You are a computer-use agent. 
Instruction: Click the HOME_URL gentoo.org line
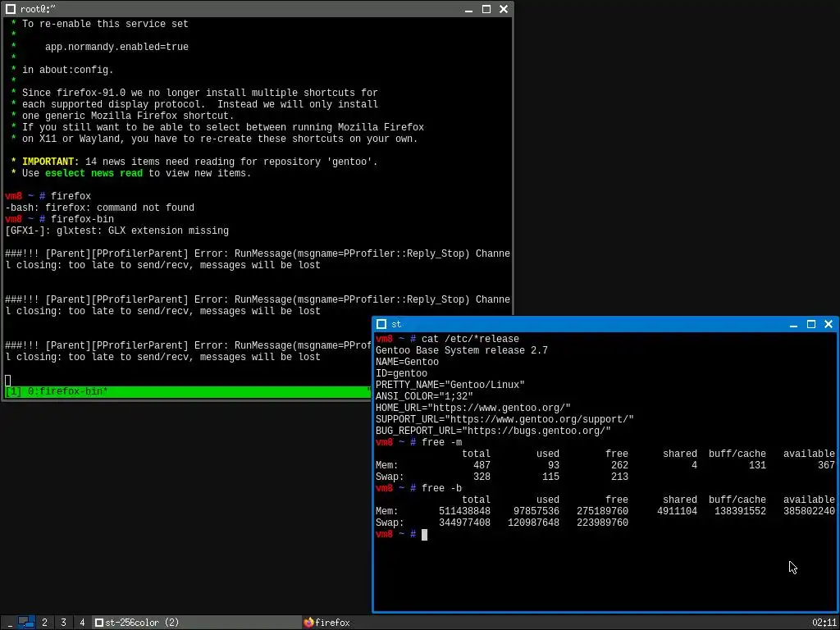[x=473, y=409]
